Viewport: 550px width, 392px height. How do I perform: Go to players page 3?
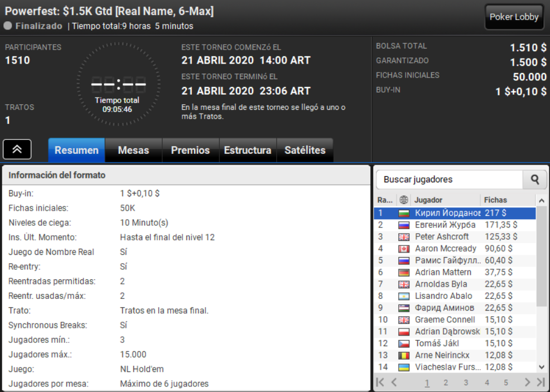coord(466,383)
